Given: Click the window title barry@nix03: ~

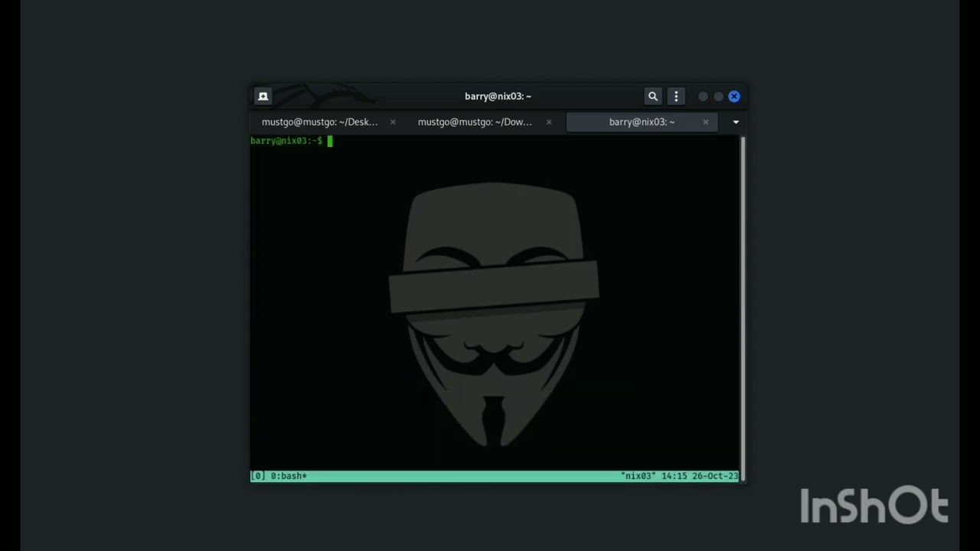Looking at the screenshot, I should [x=498, y=96].
